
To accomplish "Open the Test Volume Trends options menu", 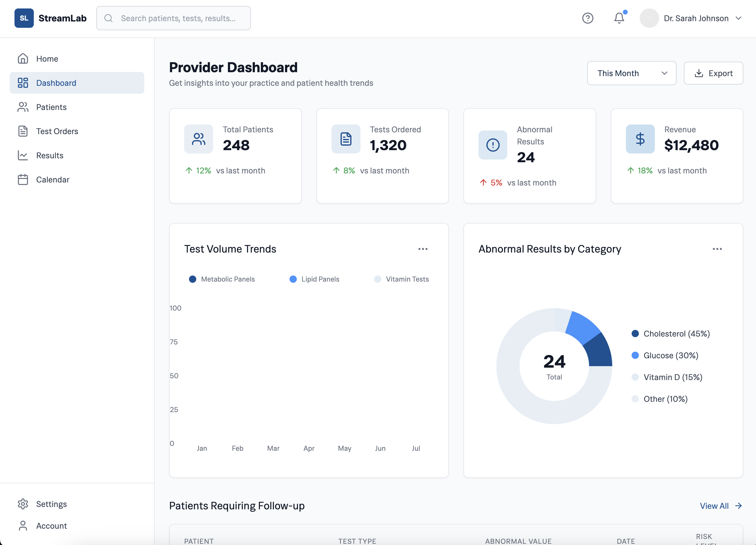I will click(x=423, y=249).
